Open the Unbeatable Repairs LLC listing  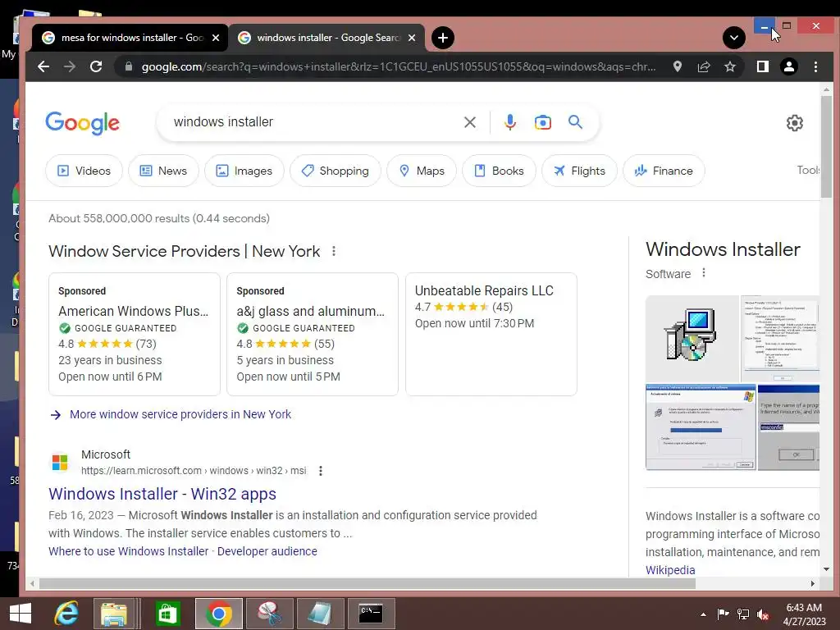tap(491, 335)
